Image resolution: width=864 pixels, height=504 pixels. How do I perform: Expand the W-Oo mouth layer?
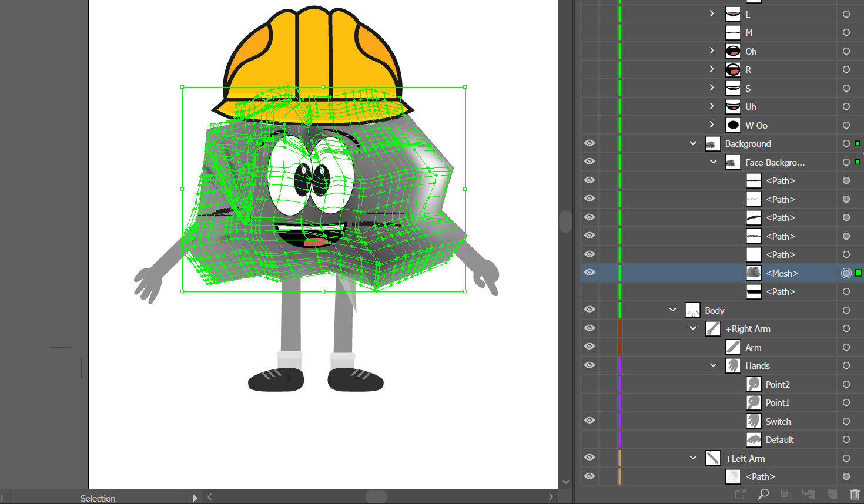[712, 125]
